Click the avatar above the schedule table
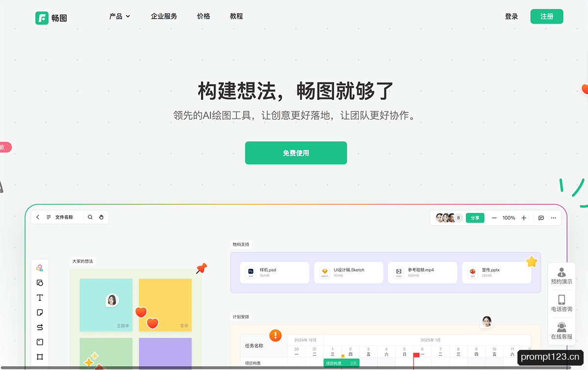Image resolution: width=588 pixels, height=370 pixels. coord(487,321)
